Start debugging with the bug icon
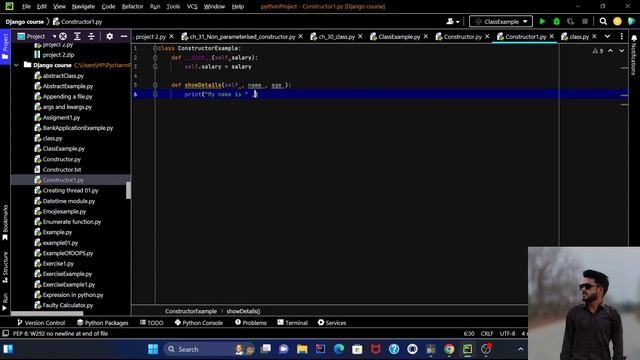This screenshot has width=640, height=360. [556, 22]
